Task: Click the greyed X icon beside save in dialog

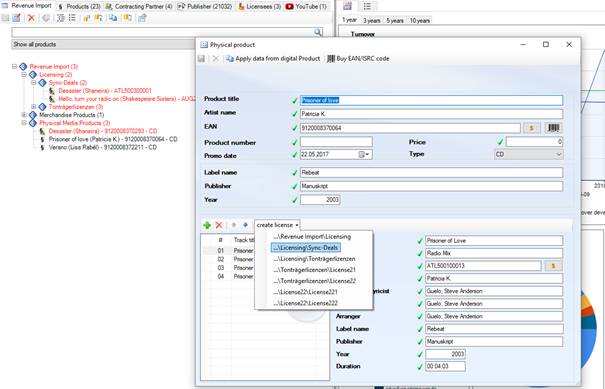Action: (216, 59)
